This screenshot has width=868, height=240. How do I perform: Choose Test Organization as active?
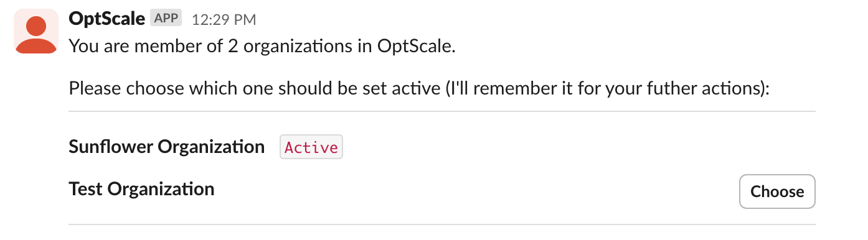(777, 192)
